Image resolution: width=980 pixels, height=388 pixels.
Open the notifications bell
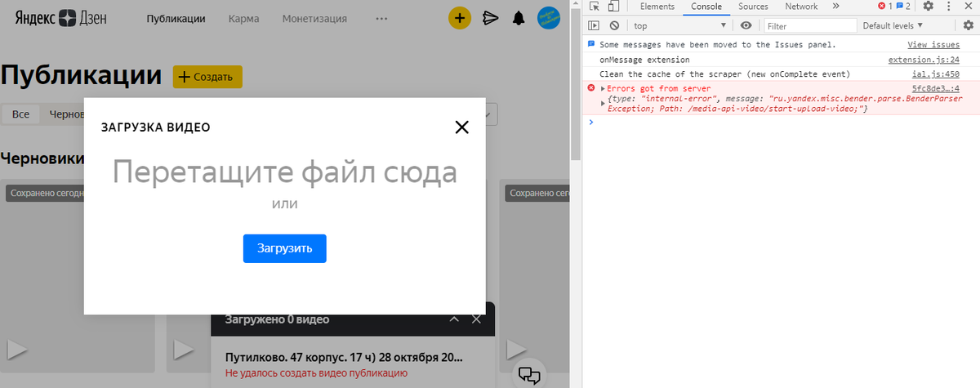pos(518,18)
